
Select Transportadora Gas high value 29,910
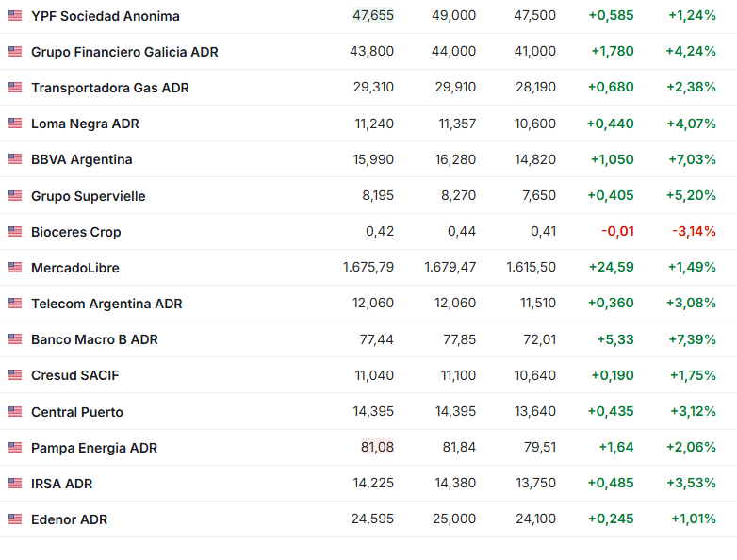(x=455, y=87)
